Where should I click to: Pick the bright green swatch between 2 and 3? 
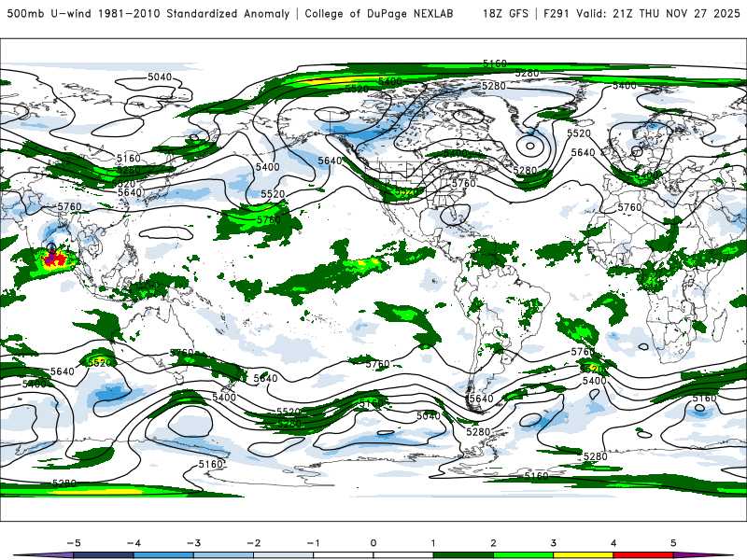pos(523,555)
